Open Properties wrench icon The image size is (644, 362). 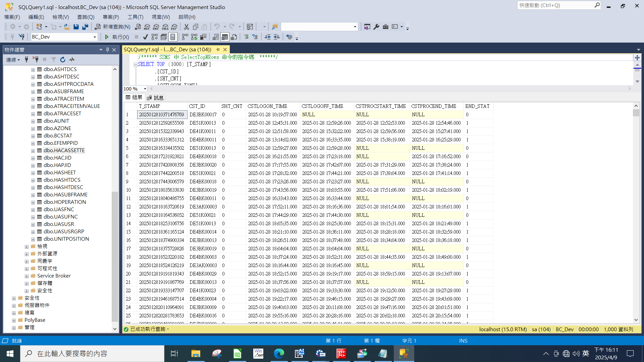tap(376, 27)
